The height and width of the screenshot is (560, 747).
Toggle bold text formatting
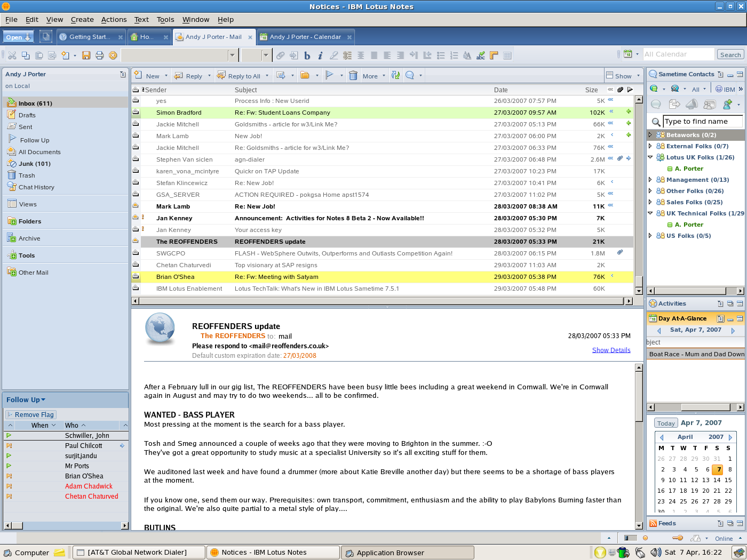[307, 55]
